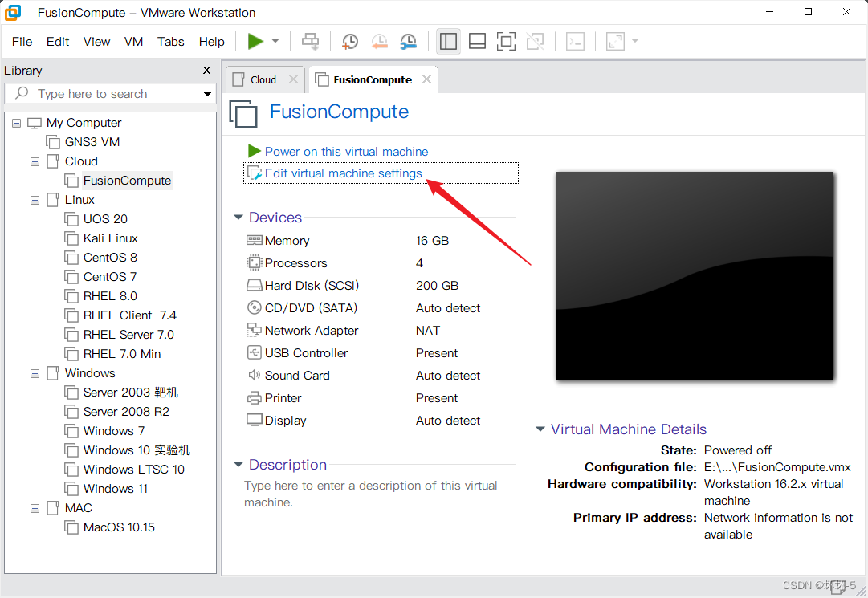Collapse the Cloud folder node
The image size is (868, 598).
[x=35, y=161]
